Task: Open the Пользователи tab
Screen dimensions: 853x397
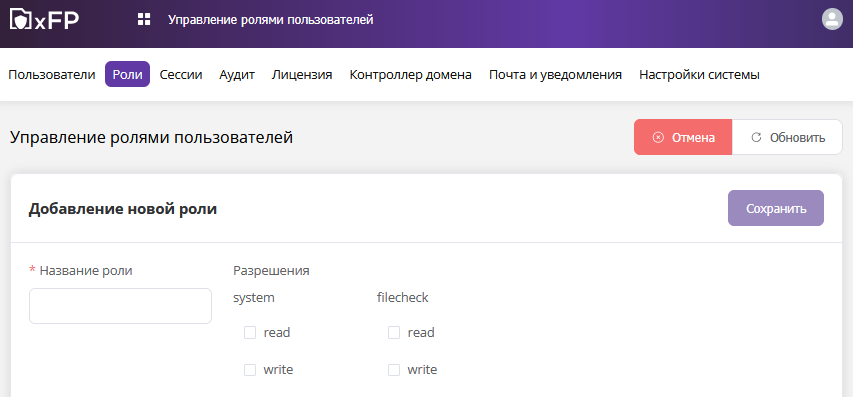Action: (52, 75)
